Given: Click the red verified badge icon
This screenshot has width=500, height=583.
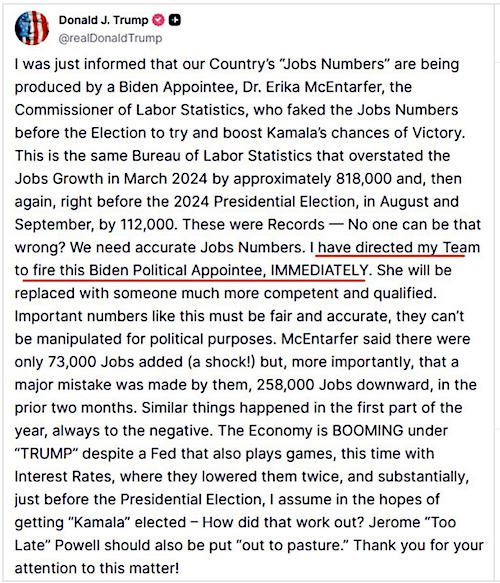Looking at the screenshot, I should (159, 20).
